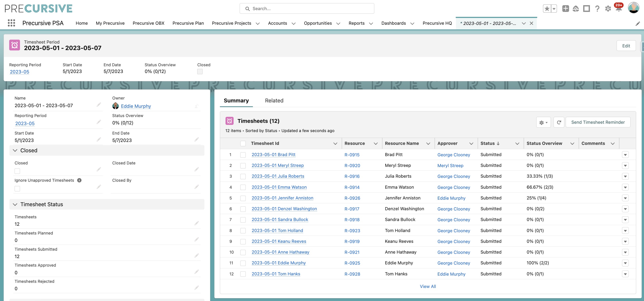Open the Accounts tab dropdown
Viewport: 644px width, 301px height.
click(294, 23)
